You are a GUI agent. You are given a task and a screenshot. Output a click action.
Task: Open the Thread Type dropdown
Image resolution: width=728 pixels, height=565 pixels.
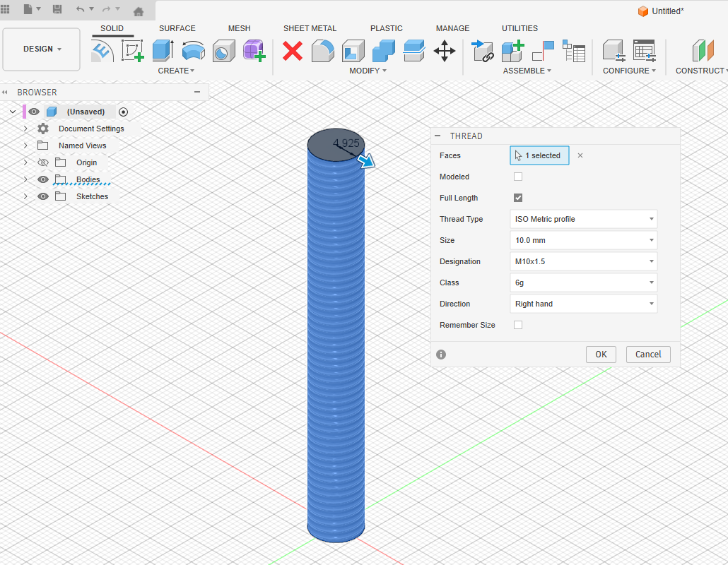tap(584, 219)
